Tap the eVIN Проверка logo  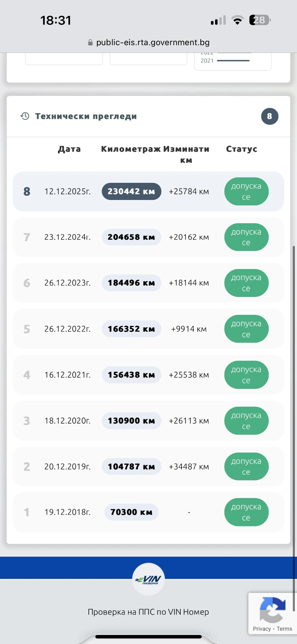[x=148, y=579]
